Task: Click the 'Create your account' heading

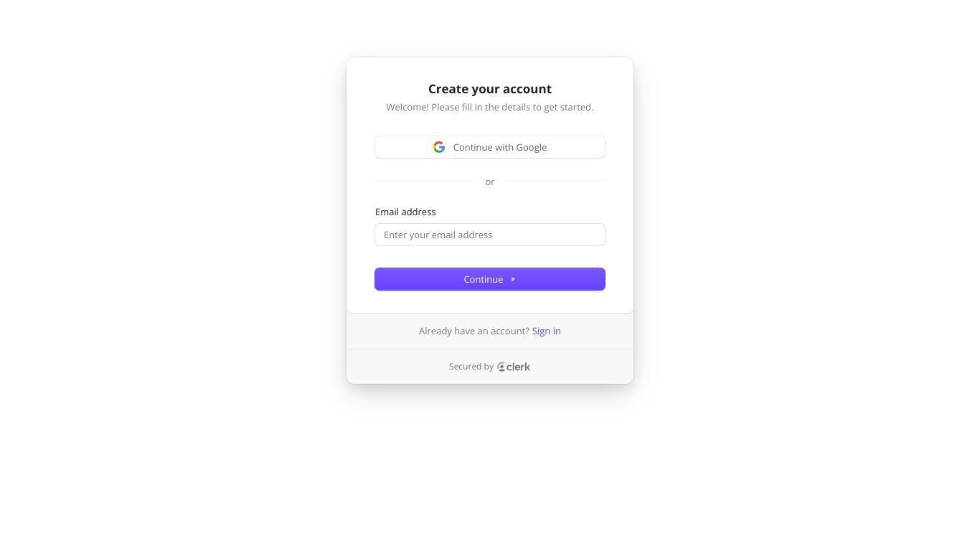Action: coord(490,89)
